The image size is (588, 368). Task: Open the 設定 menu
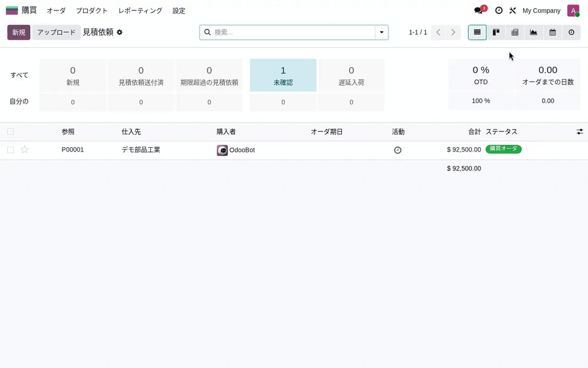179,10
